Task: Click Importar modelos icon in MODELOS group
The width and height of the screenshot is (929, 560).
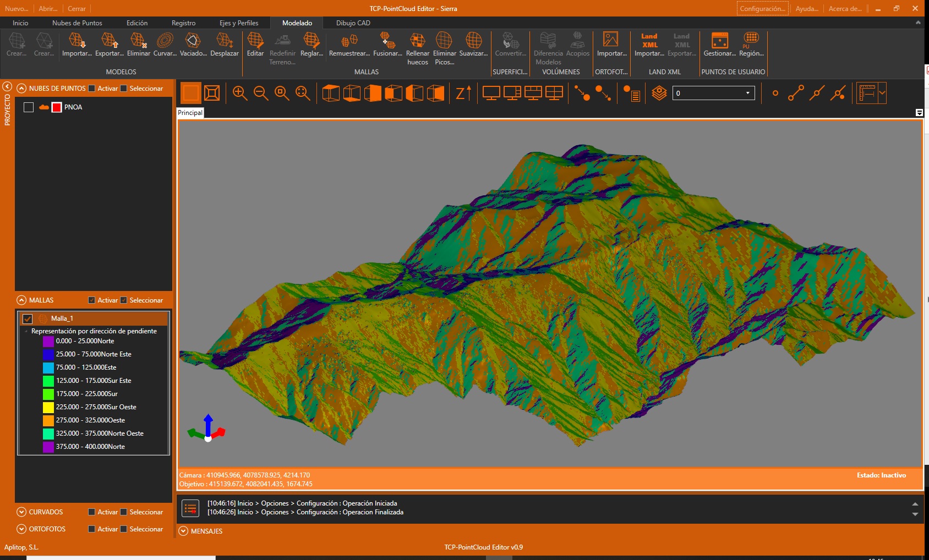Action: click(x=77, y=45)
